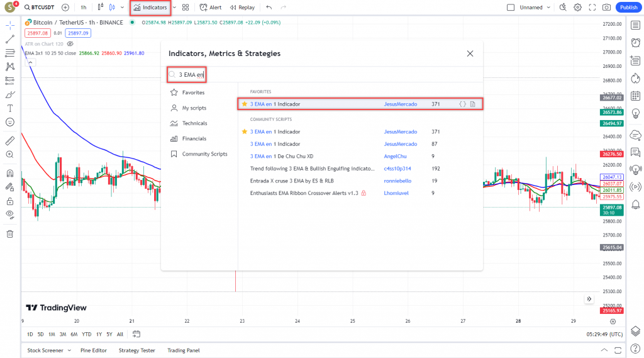Open the Indicators dialog
The image size is (644, 358).
click(x=150, y=8)
